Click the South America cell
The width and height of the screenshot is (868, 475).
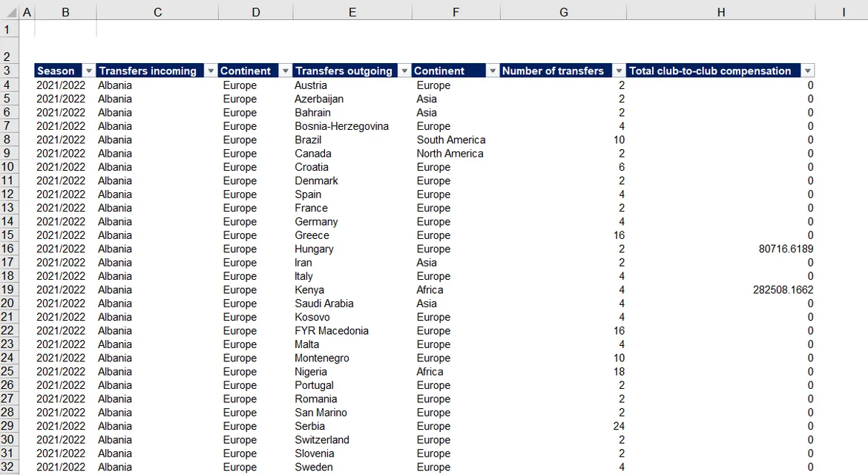451,140
